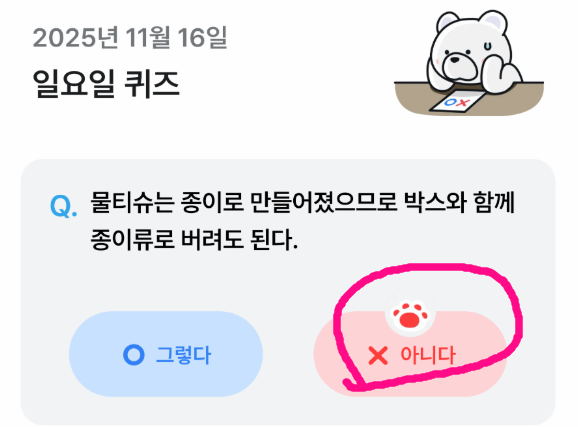
Task: Click the text 종이류로 버려도 된다.
Action: [194, 240]
